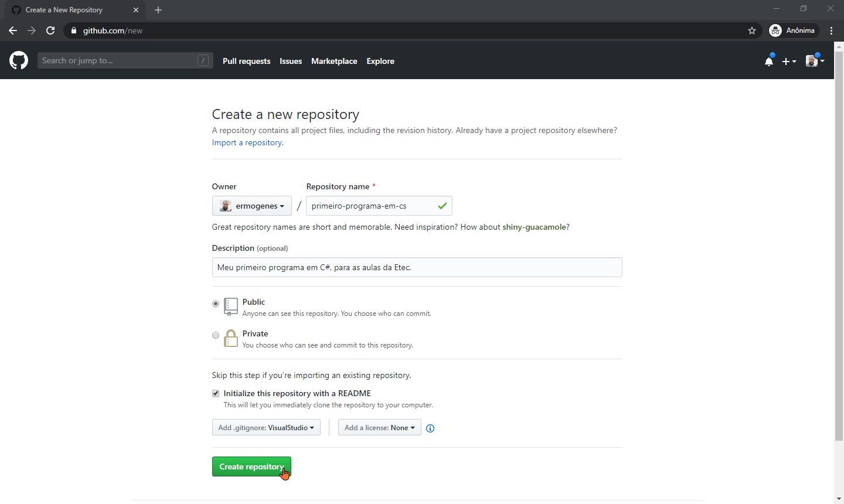Select the Private visibility option
The width and height of the screenshot is (844, 504).
click(x=216, y=335)
